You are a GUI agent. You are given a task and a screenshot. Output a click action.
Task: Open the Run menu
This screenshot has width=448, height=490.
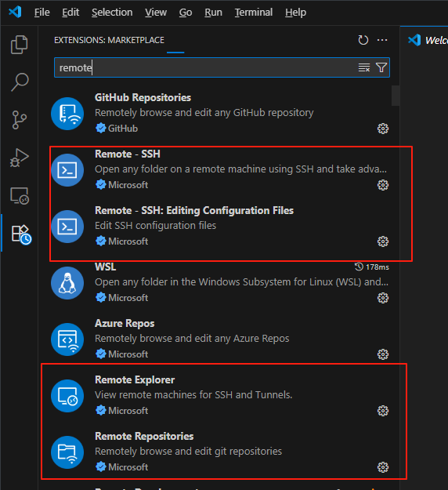[213, 13]
